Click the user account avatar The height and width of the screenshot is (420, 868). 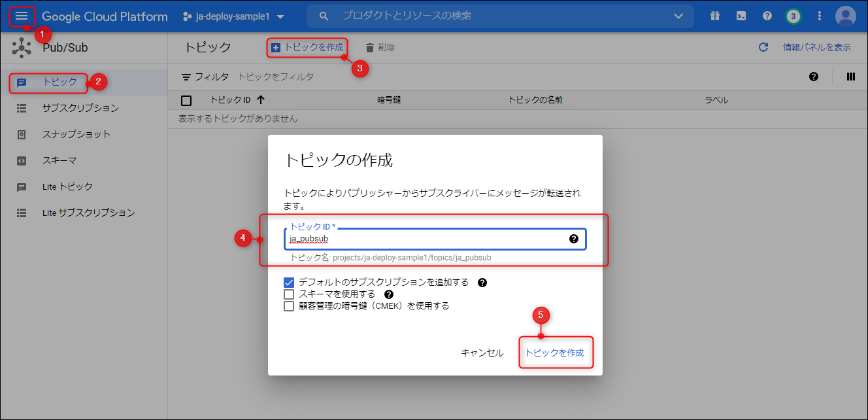[x=845, y=16]
